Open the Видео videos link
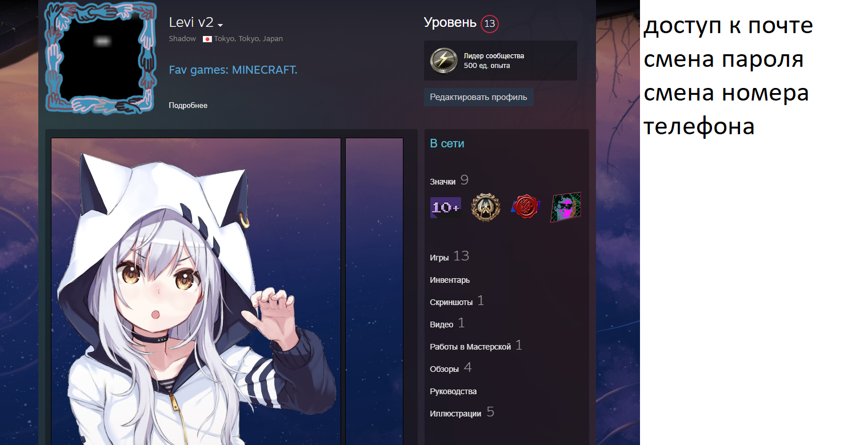868x445 pixels. (442, 324)
